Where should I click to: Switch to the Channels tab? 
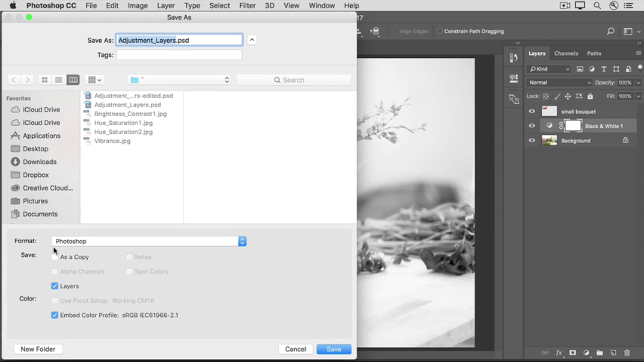click(x=566, y=53)
